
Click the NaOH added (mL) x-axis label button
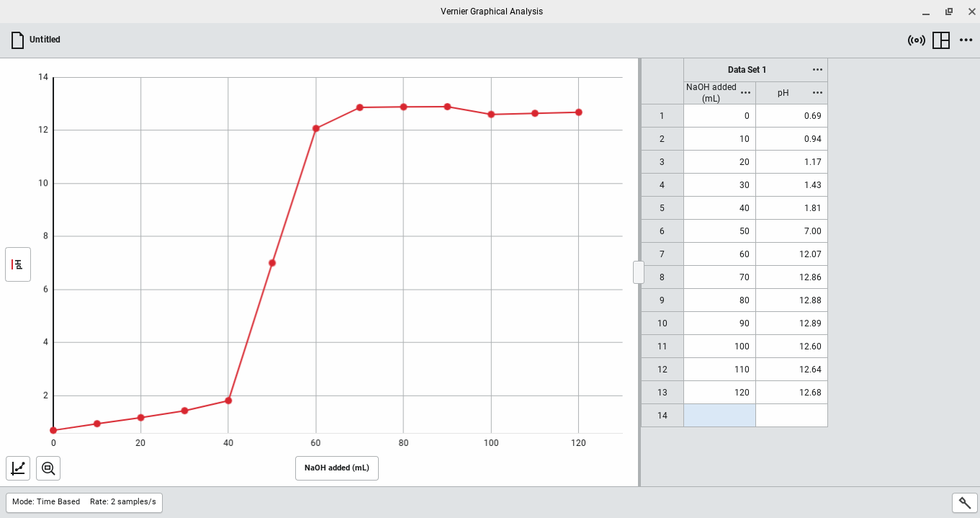coord(336,468)
